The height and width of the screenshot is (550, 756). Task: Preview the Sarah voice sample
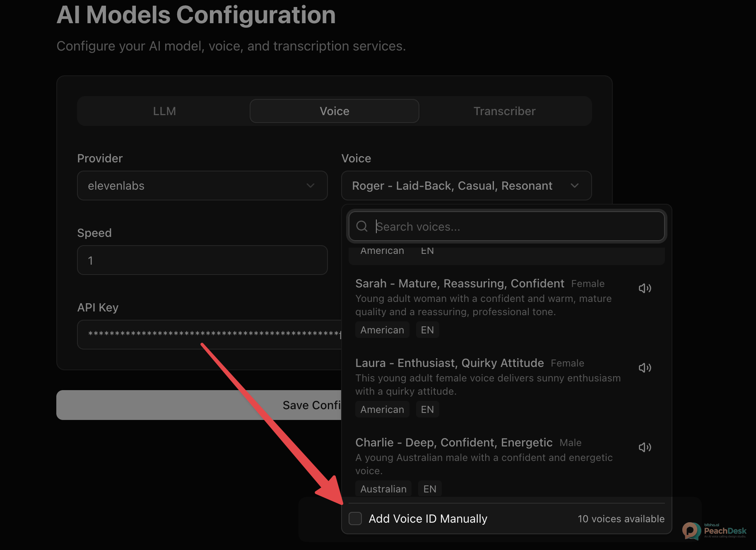(645, 288)
